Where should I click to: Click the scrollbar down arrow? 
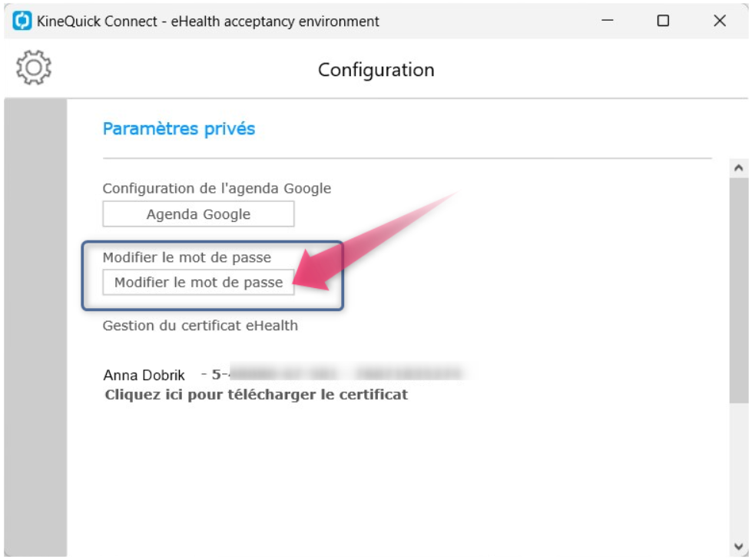pos(739,547)
